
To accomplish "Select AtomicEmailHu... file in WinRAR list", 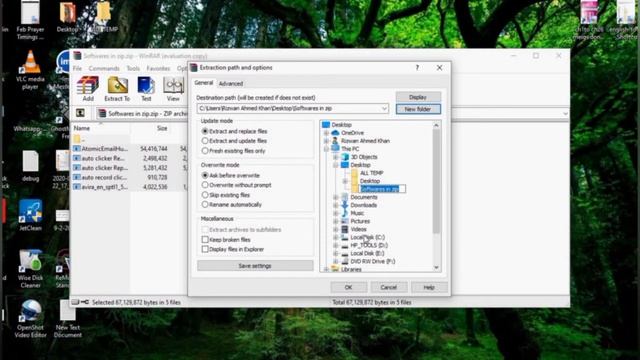I will click(x=101, y=149).
